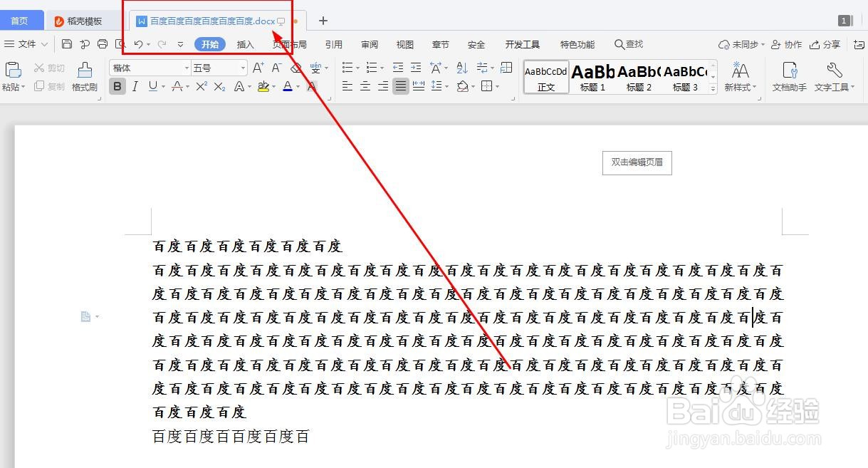Expand the Paste (粘贴) options arrow
This screenshot has width=868, height=468.
click(23, 87)
